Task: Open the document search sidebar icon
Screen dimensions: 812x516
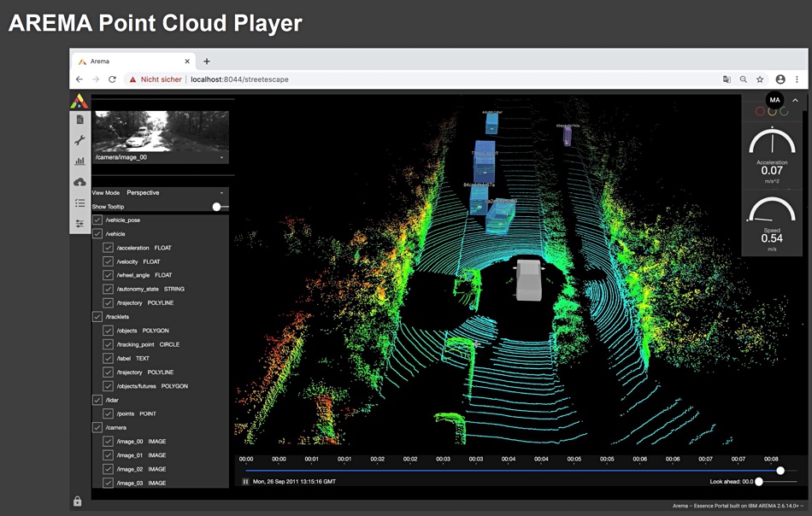Action: pos(79,120)
